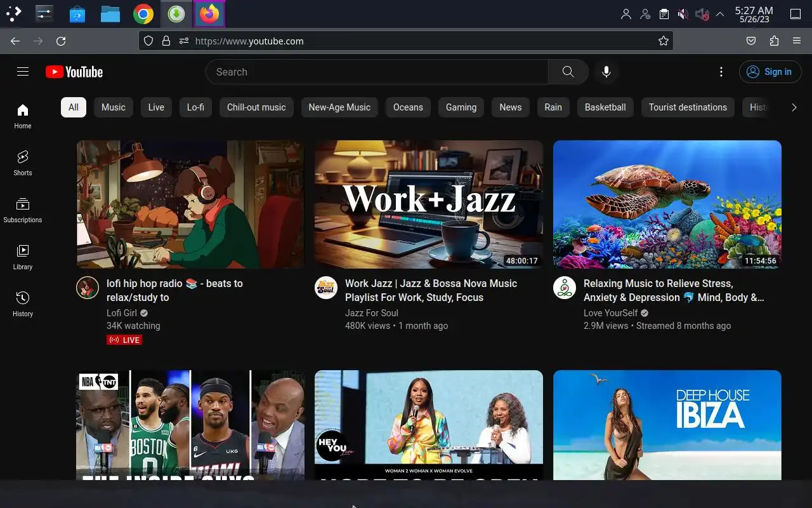
Task: Select the All filter chip
Action: point(74,107)
